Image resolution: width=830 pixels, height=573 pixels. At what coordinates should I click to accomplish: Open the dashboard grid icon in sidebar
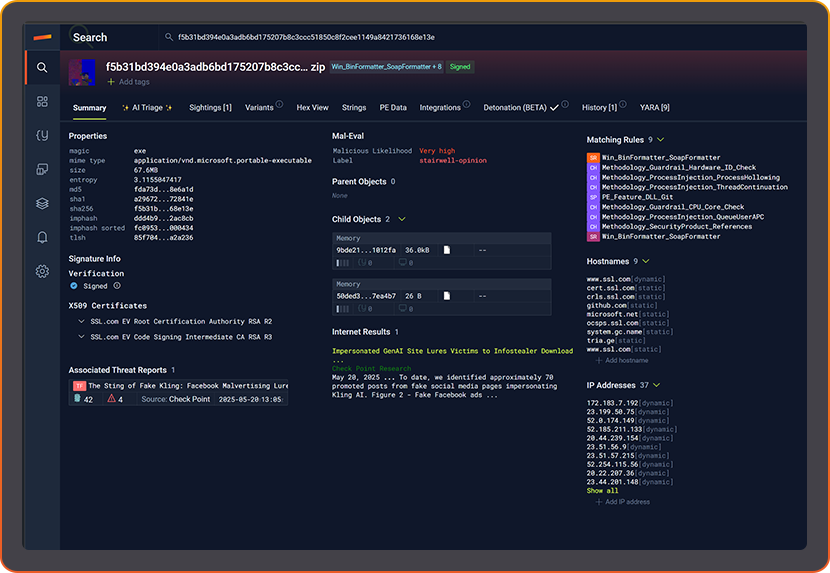(42, 101)
